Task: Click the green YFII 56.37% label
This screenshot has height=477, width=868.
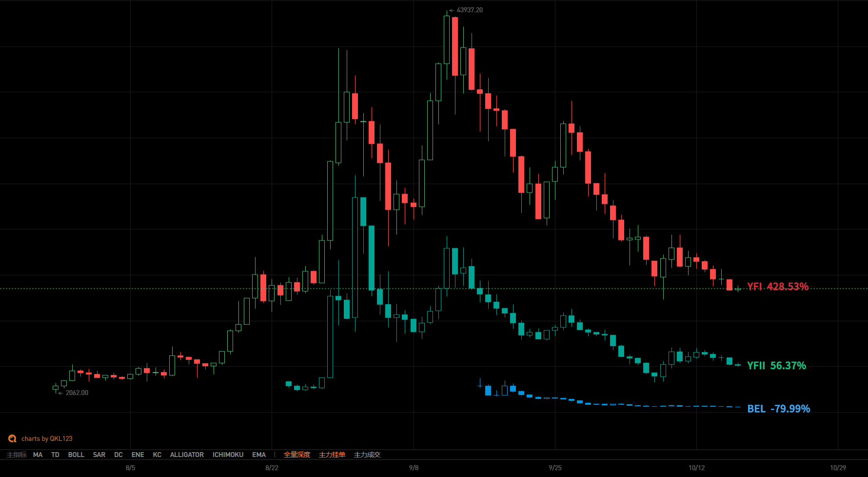Action: point(776,365)
